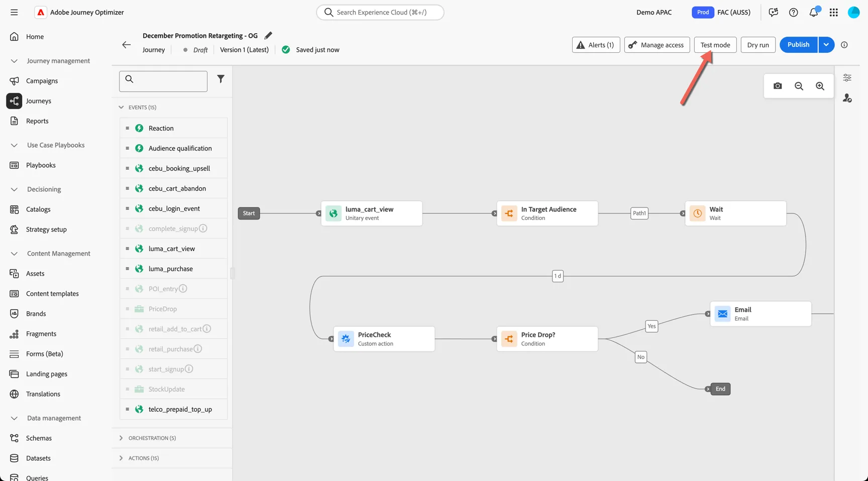Click the user profile avatar
This screenshot has width=868, height=481.
pyautogui.click(x=853, y=13)
